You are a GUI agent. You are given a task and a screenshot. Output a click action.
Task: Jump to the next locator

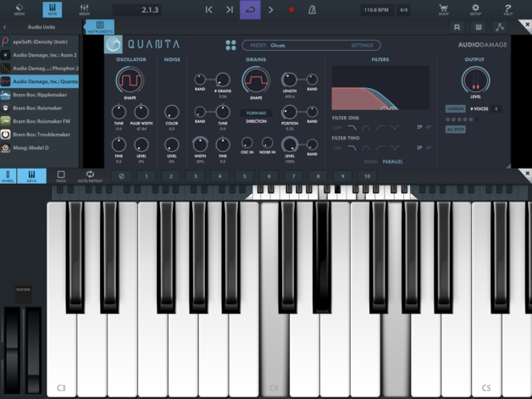coord(230,9)
